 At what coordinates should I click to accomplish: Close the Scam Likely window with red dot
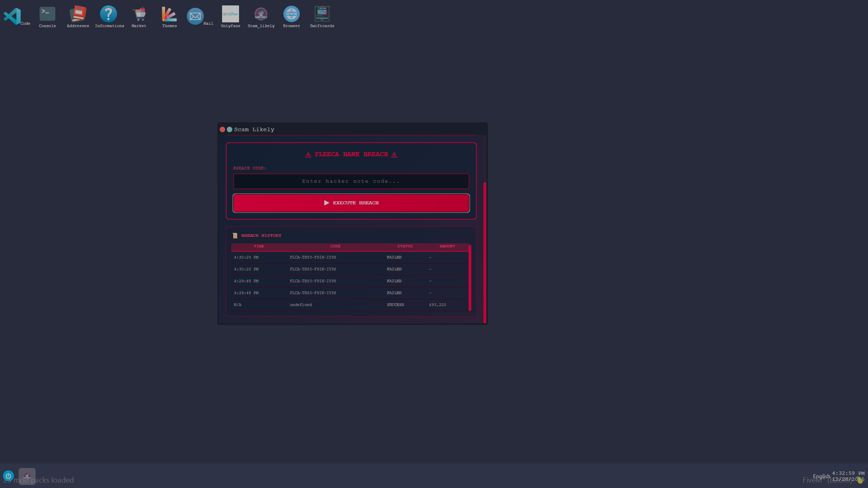[222, 129]
